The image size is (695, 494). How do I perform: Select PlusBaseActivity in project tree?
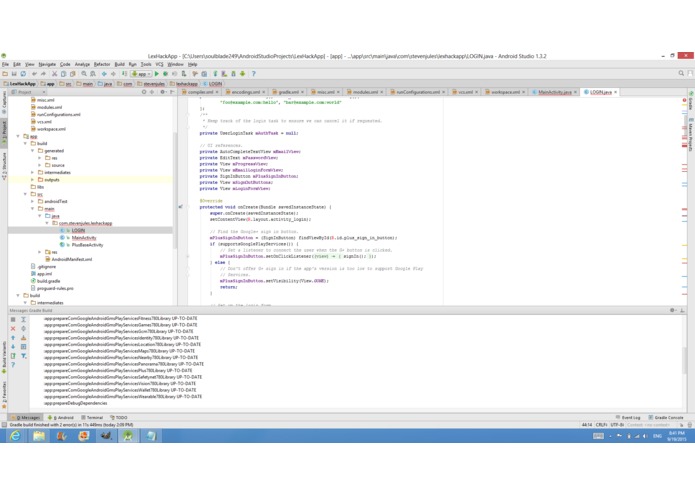click(87, 245)
